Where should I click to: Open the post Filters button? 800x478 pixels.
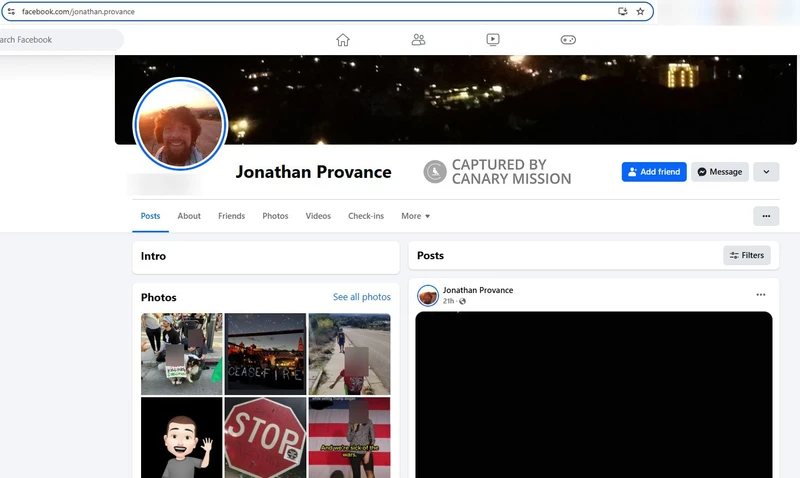(x=746, y=256)
